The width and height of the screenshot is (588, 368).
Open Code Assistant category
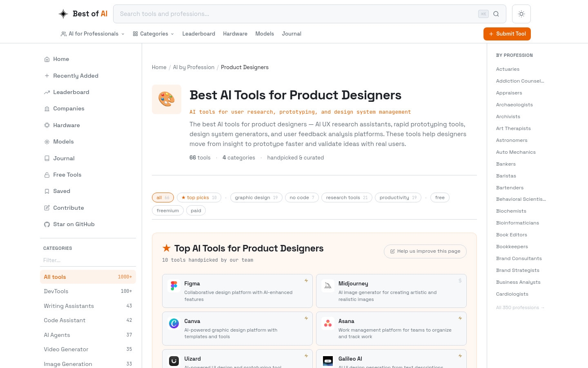tap(88, 320)
